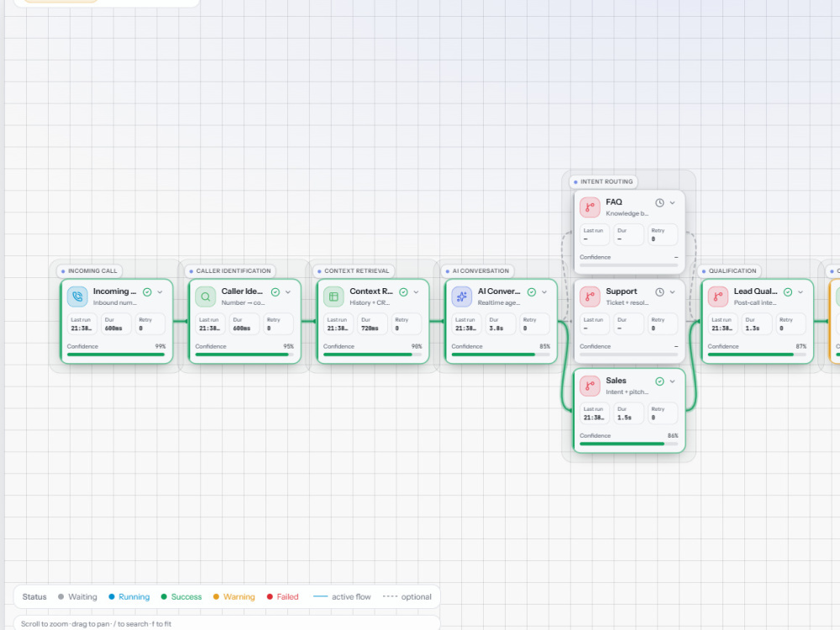Click the AI Conversation sparkle icon
The image size is (840, 630).
click(x=462, y=297)
